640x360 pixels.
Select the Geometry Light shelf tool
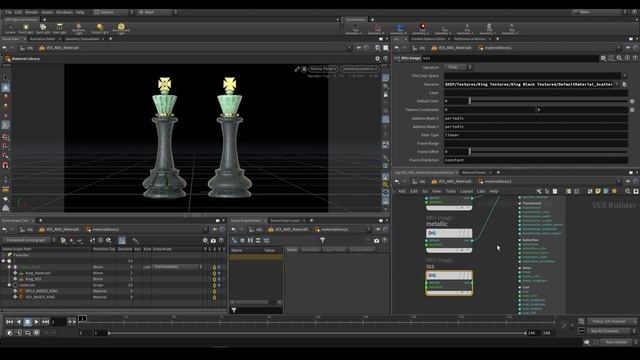coord(79,28)
